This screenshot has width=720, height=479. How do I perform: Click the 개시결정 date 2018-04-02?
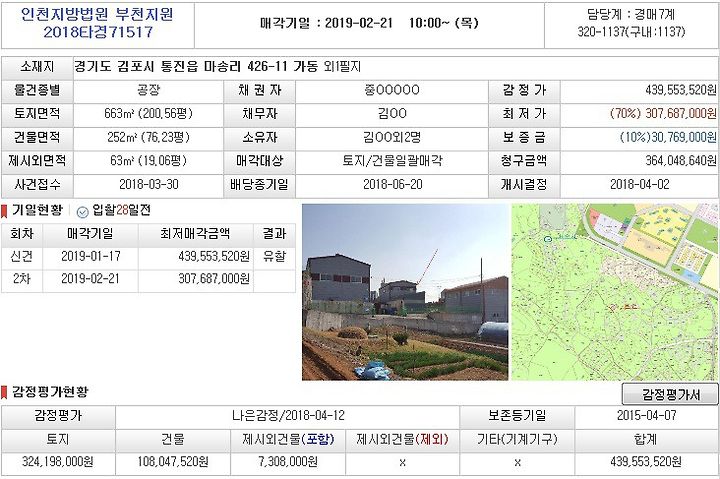pyautogui.click(x=640, y=185)
